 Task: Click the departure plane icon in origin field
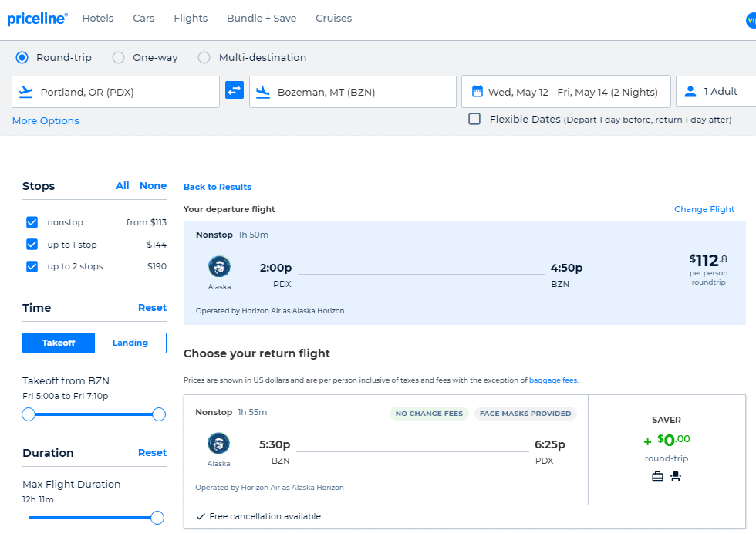[x=25, y=92]
